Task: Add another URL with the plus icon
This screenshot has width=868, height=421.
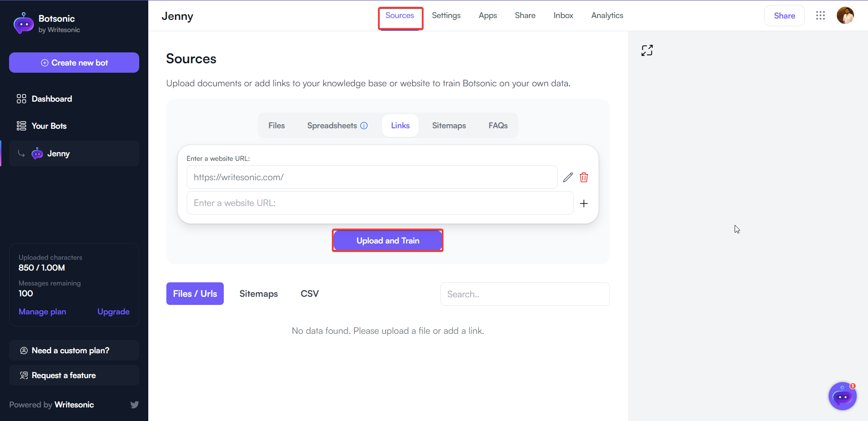Action: (x=584, y=203)
